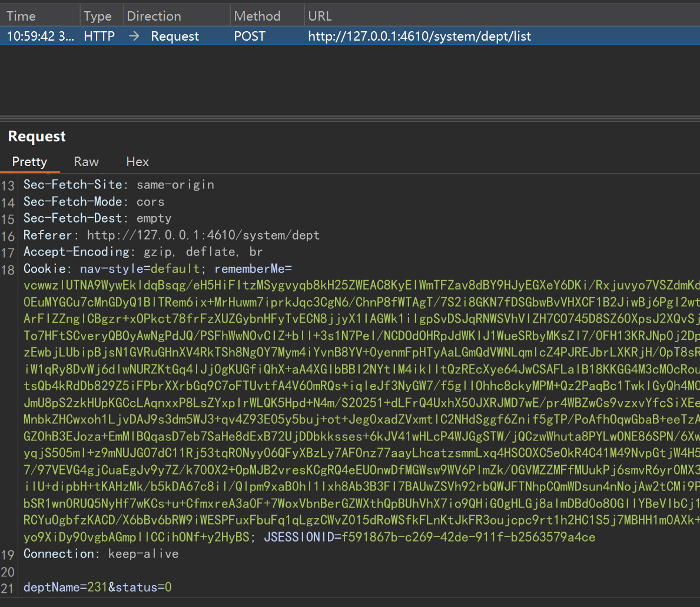Switch to the Pretty tab
Image resolution: width=700 pixels, height=607 pixels.
29,161
